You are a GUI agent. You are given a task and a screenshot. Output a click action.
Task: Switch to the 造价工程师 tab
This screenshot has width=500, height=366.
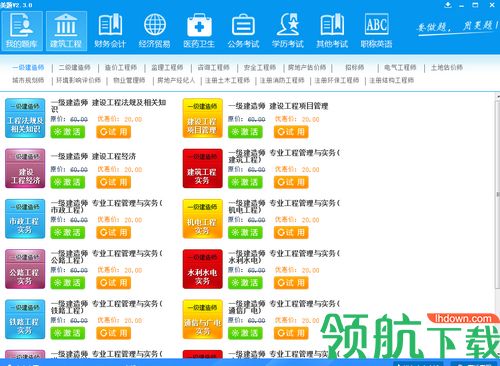click(x=121, y=67)
